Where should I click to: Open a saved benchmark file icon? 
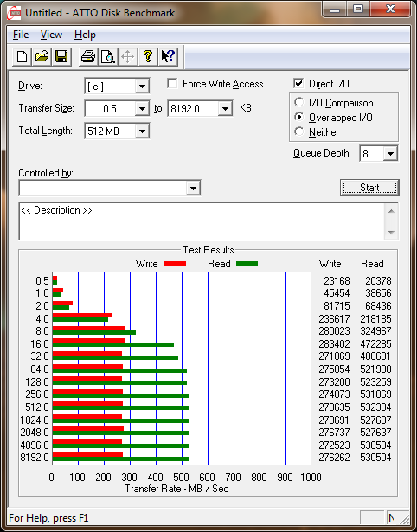pos(42,56)
